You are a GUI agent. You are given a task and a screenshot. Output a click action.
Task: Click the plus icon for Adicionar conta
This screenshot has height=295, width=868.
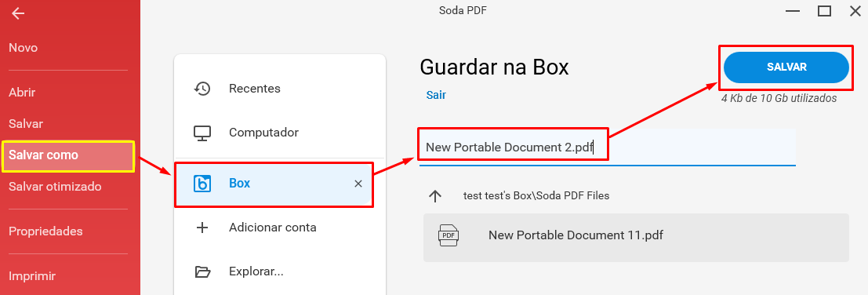202,228
